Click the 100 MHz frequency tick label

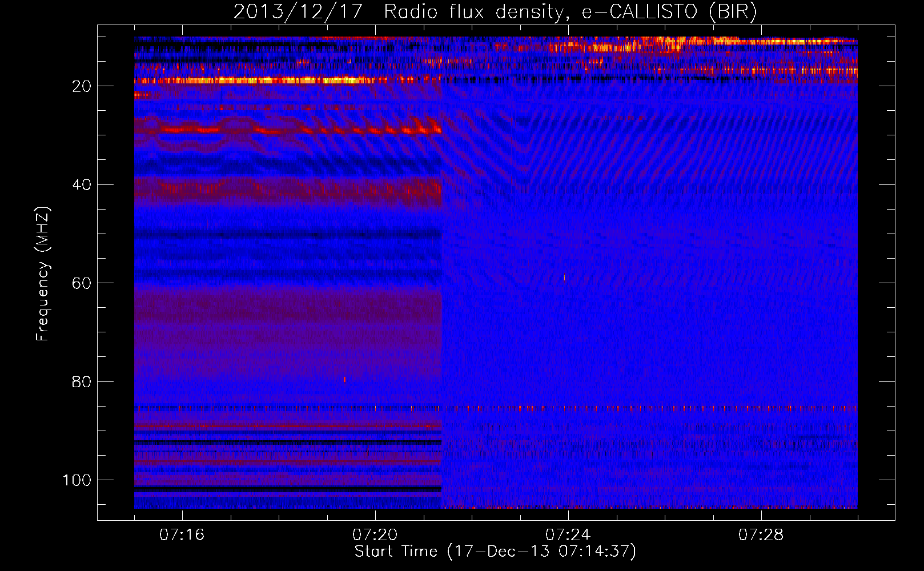pos(77,480)
